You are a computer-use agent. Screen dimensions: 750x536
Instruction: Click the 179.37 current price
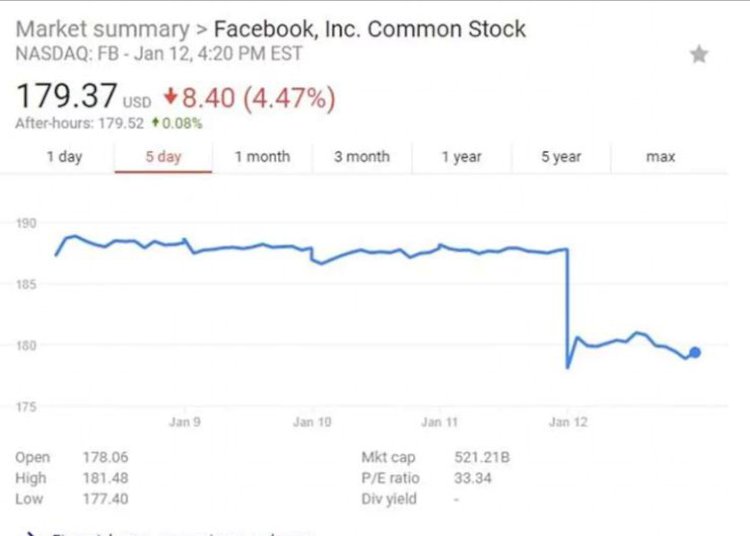click(x=65, y=98)
